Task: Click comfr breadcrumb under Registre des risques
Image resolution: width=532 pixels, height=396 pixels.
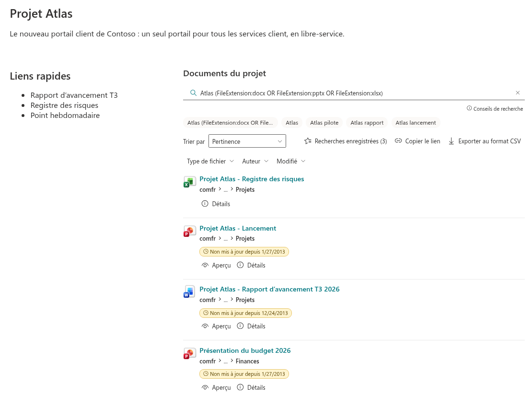Action: [208, 190]
